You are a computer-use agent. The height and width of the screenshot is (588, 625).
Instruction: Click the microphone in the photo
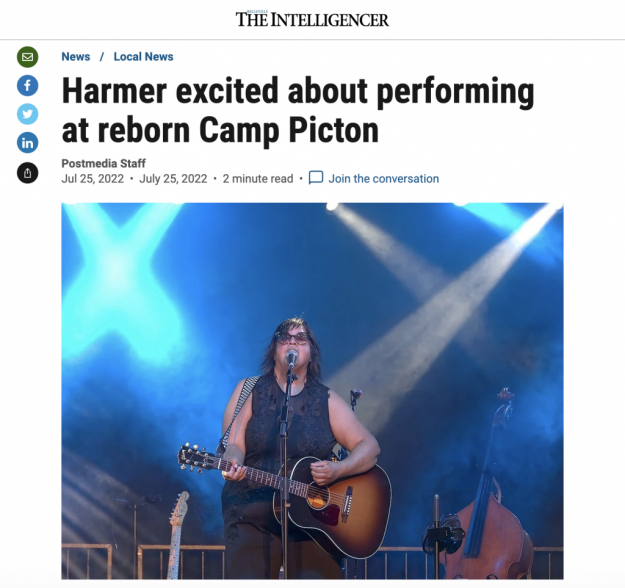click(x=292, y=358)
